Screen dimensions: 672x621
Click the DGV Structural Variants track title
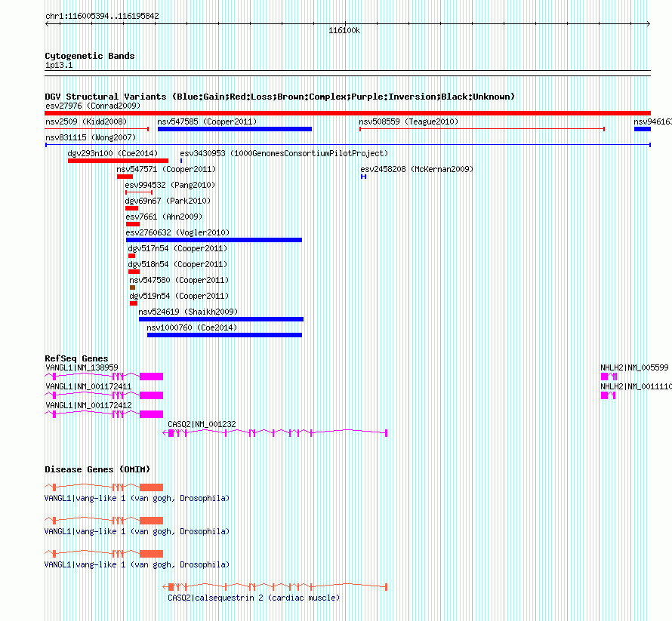point(279,97)
